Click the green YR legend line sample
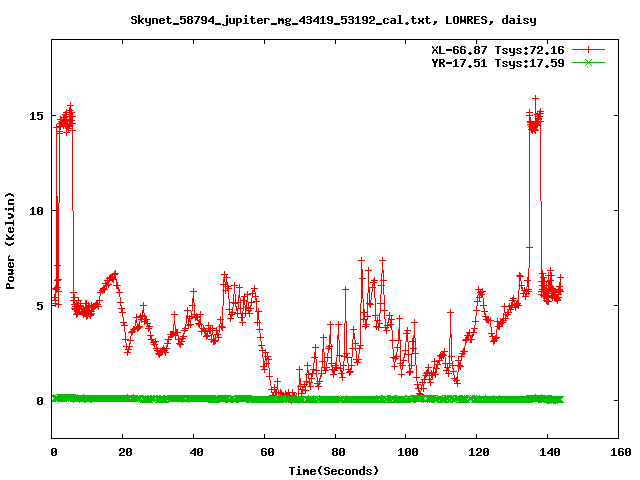This screenshot has height=480, width=640. coord(588,63)
